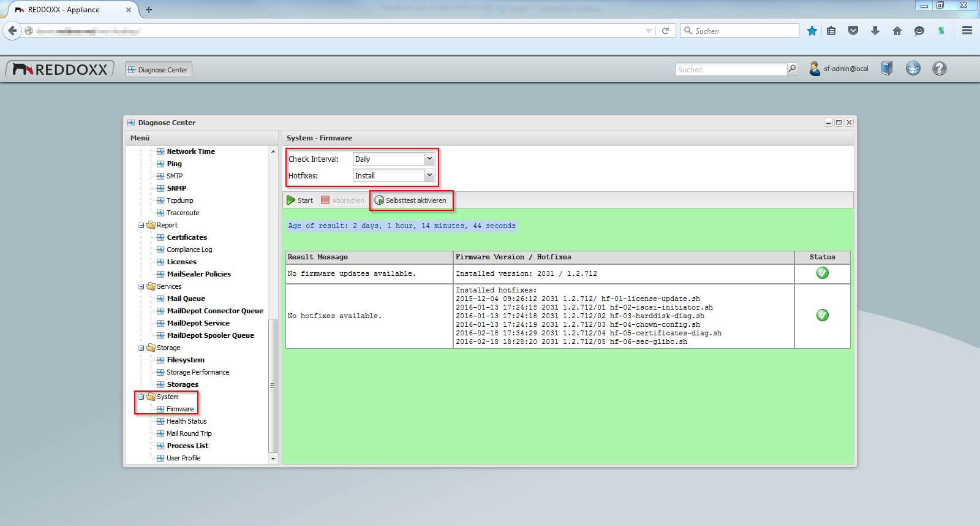Viewport: 980px width, 526px height.
Task: Open a new browser tab
Action: 149,10
